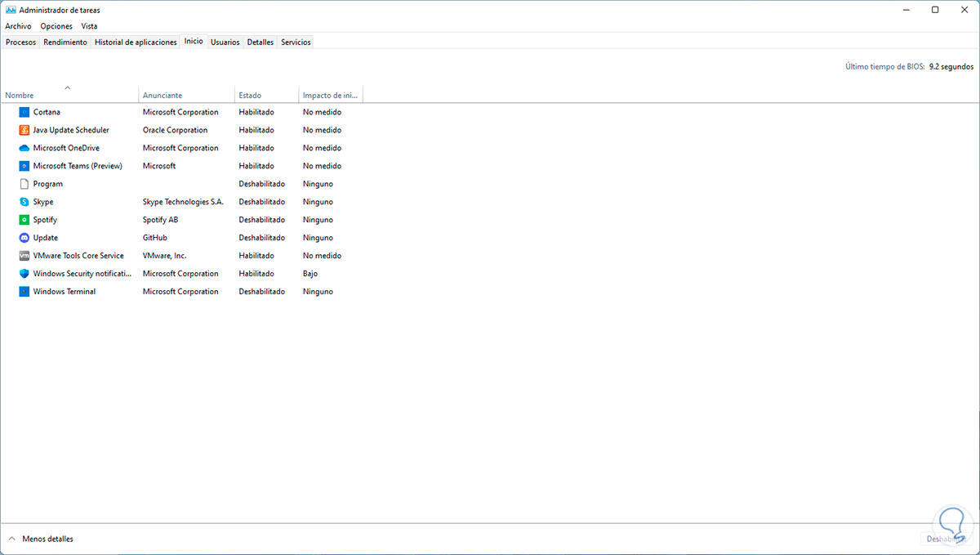Select Windows Security notification name
980x555 pixels.
tap(82, 274)
